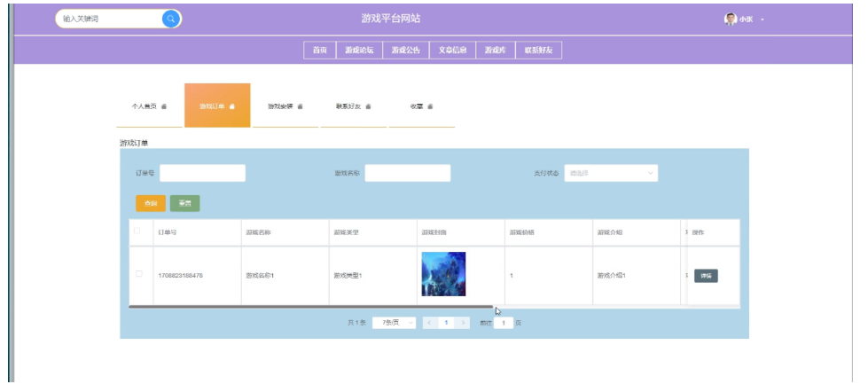This screenshot has height=392, width=868.
Task: Focus the 游戏名称 filter input
Action: [x=408, y=173]
